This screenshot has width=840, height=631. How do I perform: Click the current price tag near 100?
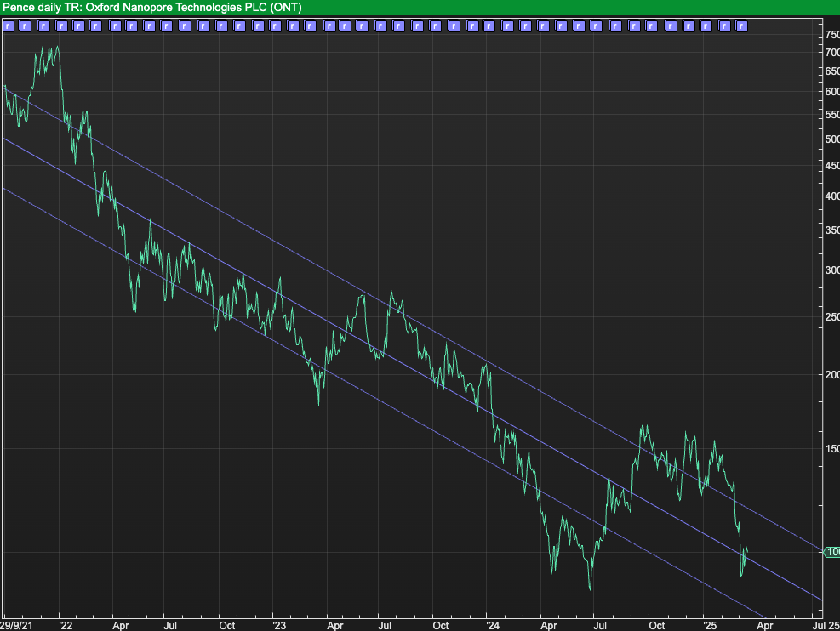(x=832, y=552)
